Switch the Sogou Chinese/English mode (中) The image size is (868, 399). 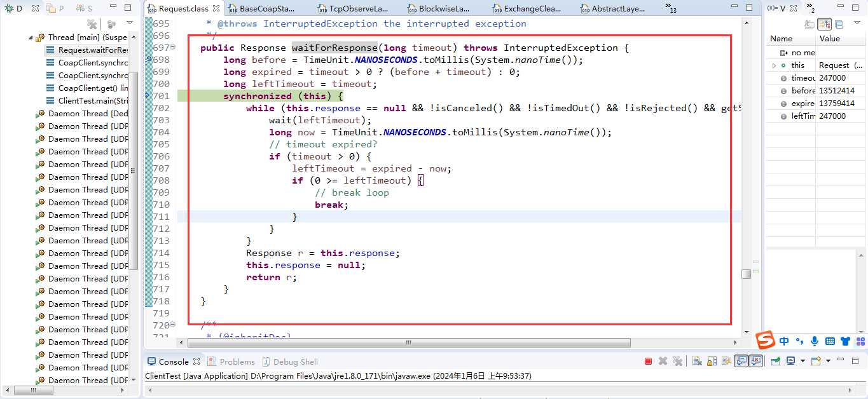(x=785, y=341)
